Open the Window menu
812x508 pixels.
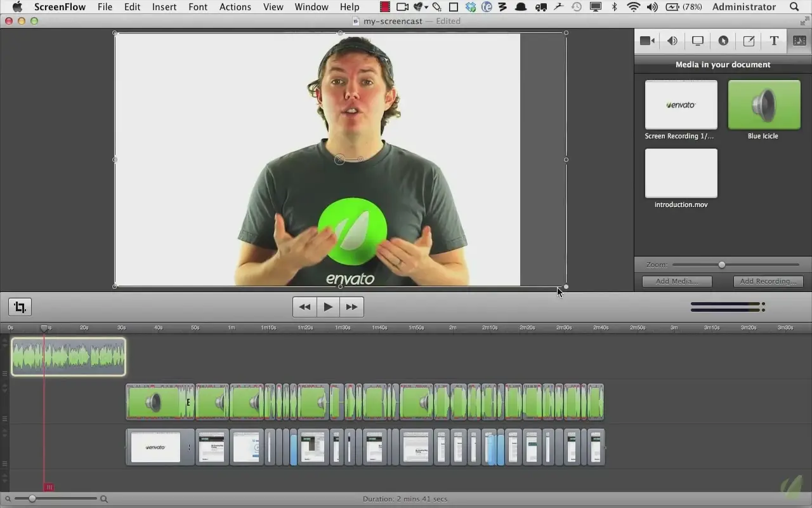(x=311, y=7)
